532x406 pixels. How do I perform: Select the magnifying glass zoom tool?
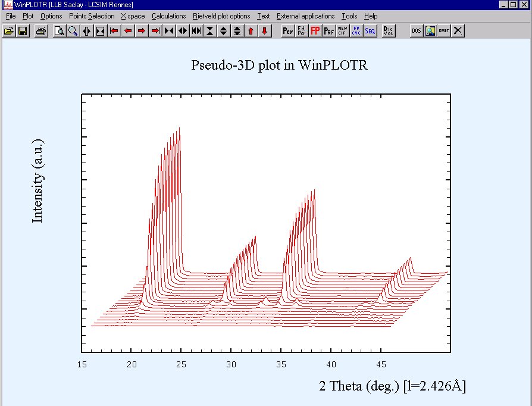[x=73, y=30]
